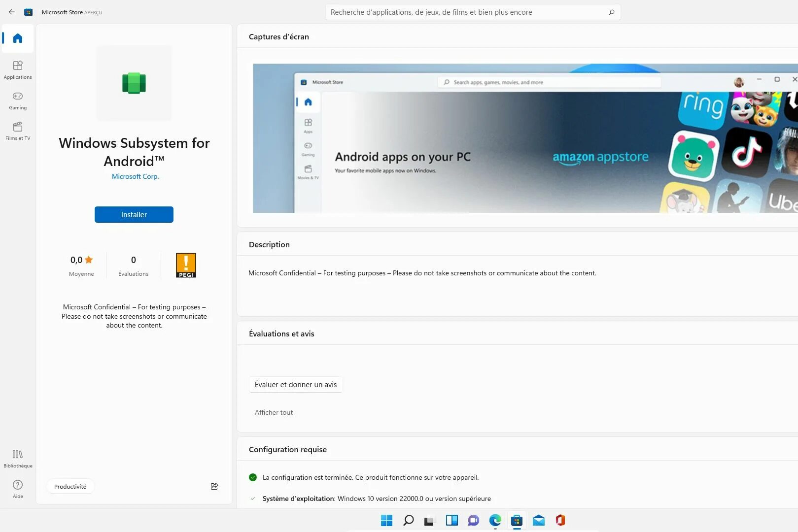Launch Microsoft Edge from taskbar
Screen dimensions: 798x532
click(x=495, y=520)
